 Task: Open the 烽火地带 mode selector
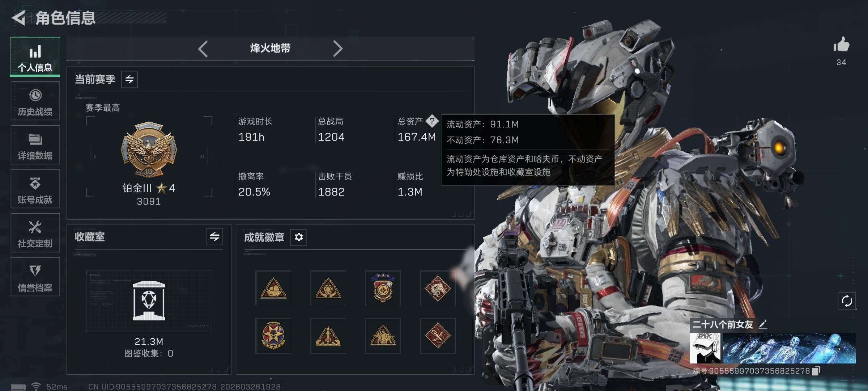tap(270, 48)
